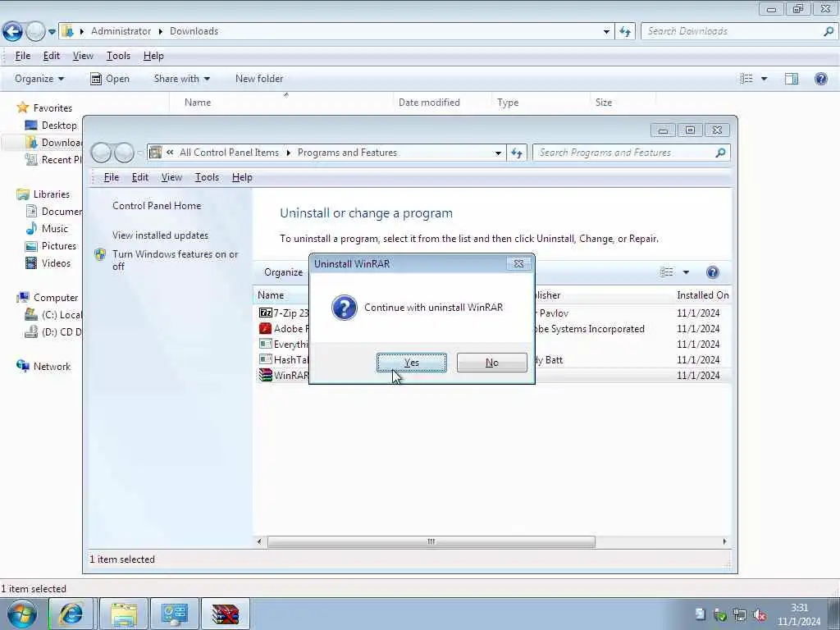The height and width of the screenshot is (630, 840).
Task: Refresh the Downloads address bar
Action: pos(625,31)
